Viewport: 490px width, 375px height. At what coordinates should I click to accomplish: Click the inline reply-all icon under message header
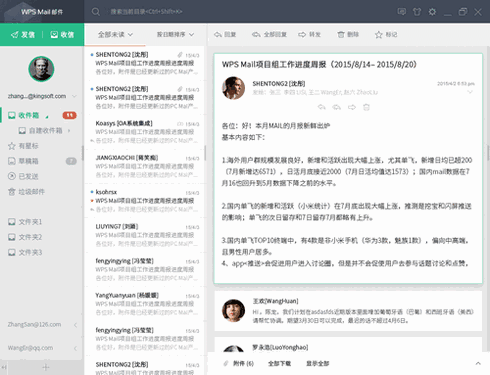[x=337, y=107]
